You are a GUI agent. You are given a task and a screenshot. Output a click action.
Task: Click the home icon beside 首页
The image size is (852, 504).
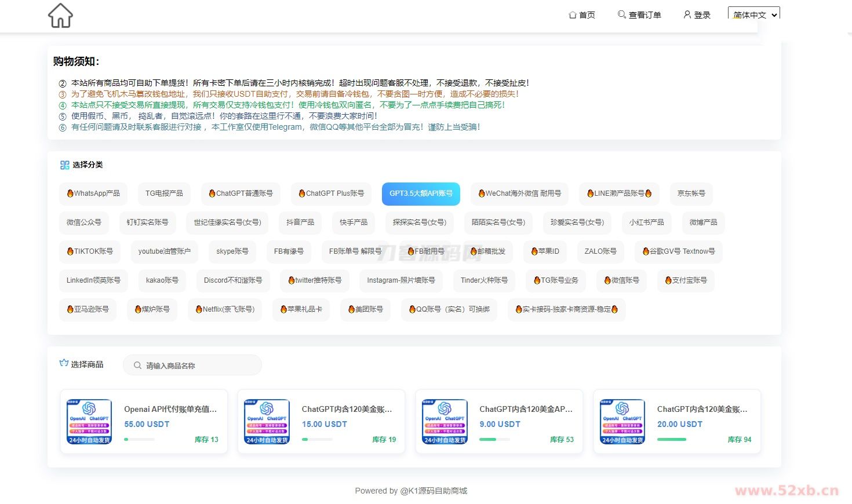click(x=572, y=14)
